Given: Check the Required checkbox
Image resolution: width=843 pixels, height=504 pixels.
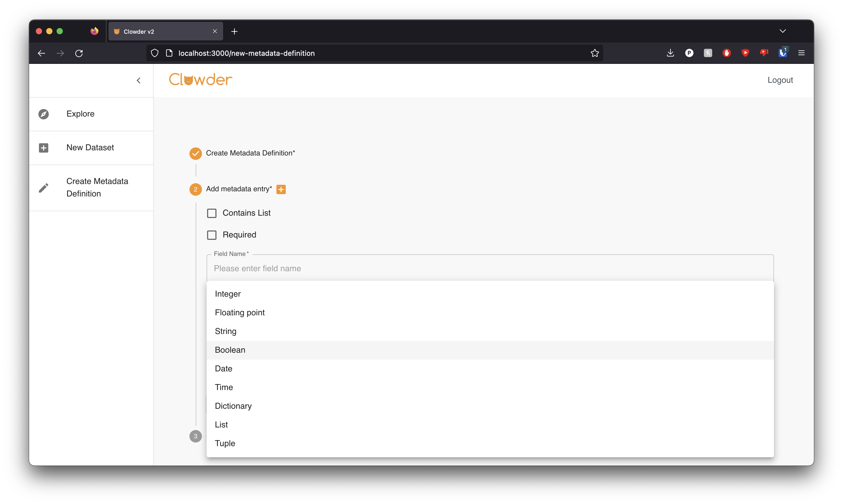Looking at the screenshot, I should [x=212, y=235].
